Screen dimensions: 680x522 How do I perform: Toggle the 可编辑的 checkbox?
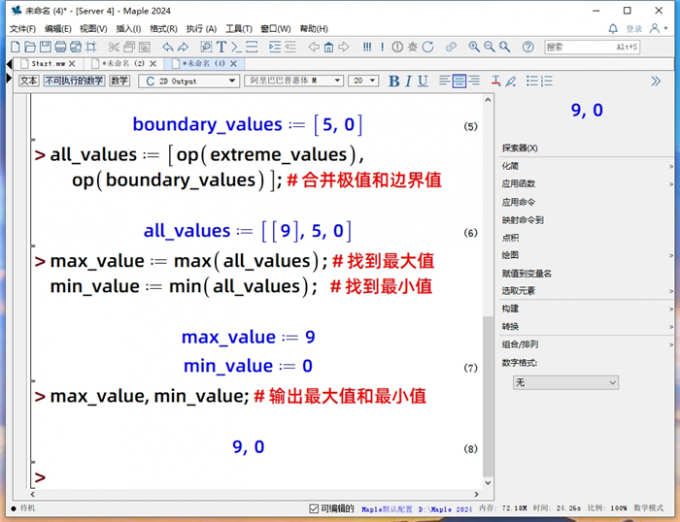pos(314,508)
